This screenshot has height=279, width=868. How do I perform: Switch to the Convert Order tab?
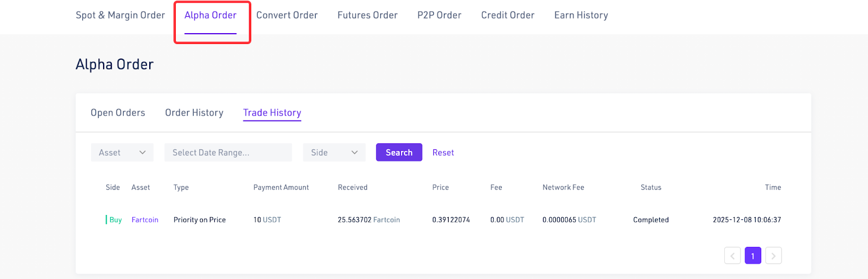click(x=287, y=15)
